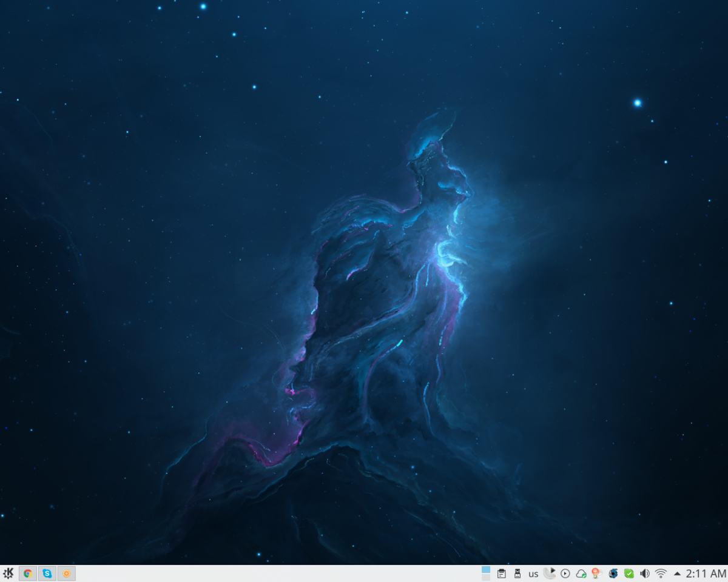Screen dimensions: 728x582
Task: Open the removable USB device notifier
Action: click(x=517, y=574)
